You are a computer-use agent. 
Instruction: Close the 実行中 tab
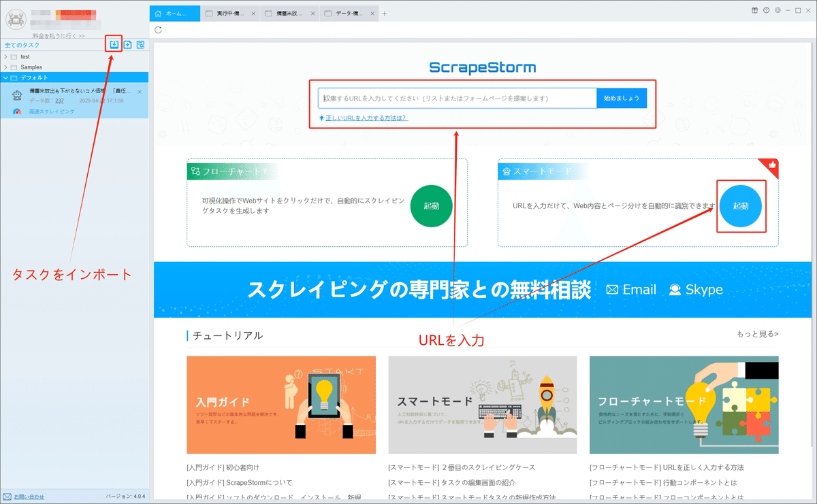(x=253, y=14)
